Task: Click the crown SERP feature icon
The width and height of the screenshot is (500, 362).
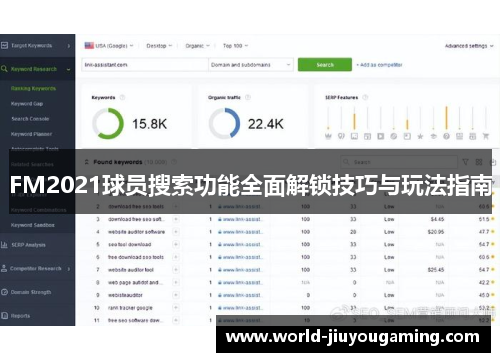Action: coord(328,136)
